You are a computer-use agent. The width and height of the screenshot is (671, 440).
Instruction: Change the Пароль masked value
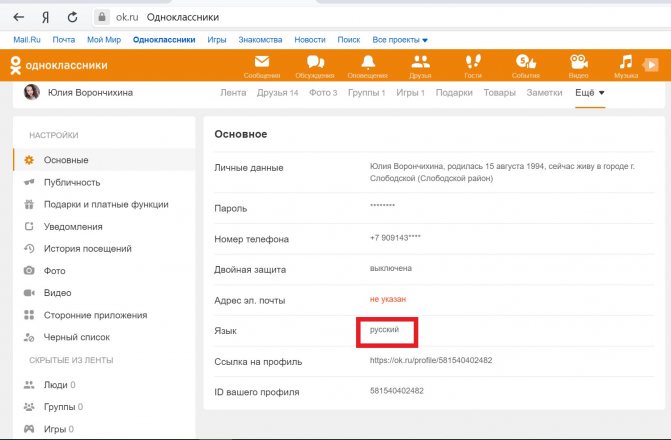tap(382, 206)
